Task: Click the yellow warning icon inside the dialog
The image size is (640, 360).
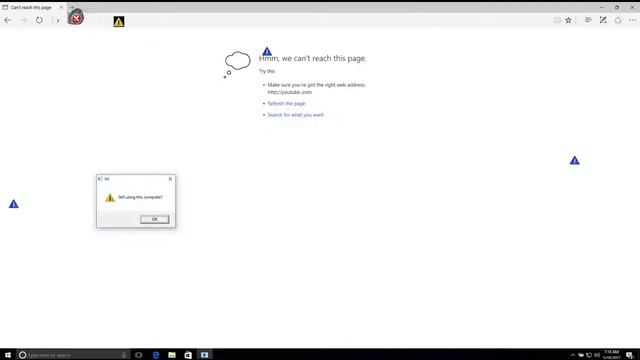Action: [x=110, y=198]
